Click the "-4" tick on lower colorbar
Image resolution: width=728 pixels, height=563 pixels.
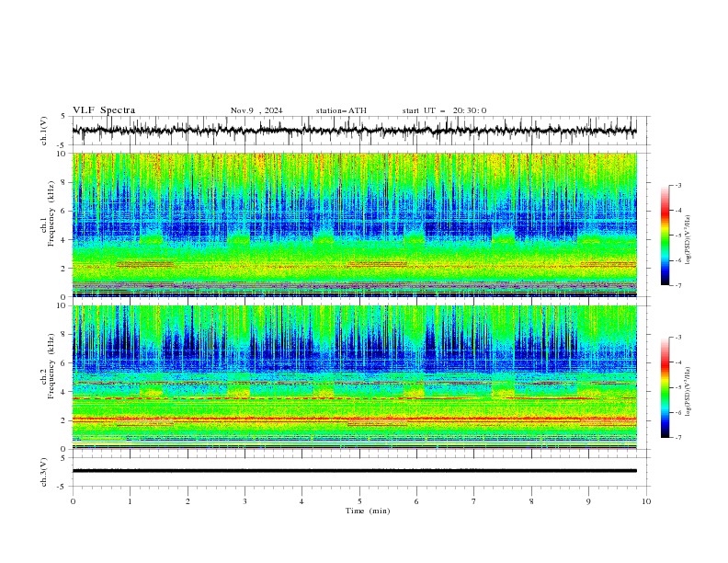677,362
